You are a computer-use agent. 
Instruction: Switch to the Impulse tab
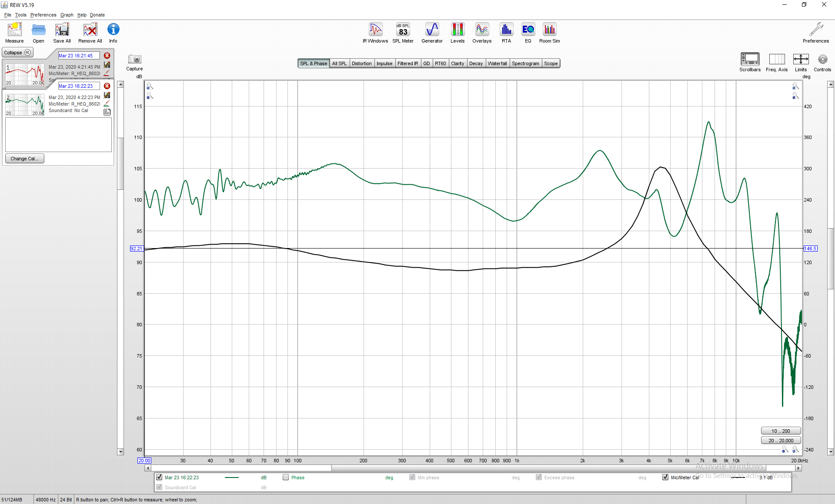[384, 63]
